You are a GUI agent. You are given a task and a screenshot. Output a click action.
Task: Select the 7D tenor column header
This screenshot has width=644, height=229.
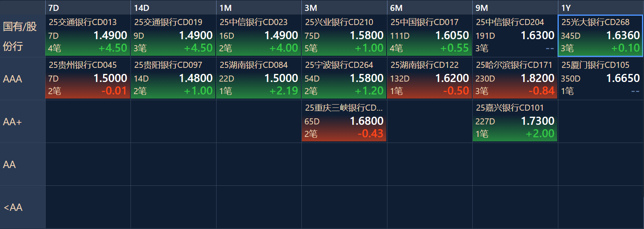coord(88,8)
